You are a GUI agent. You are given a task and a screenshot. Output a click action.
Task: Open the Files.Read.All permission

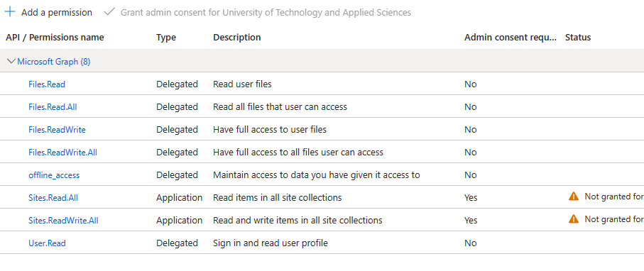[53, 106]
